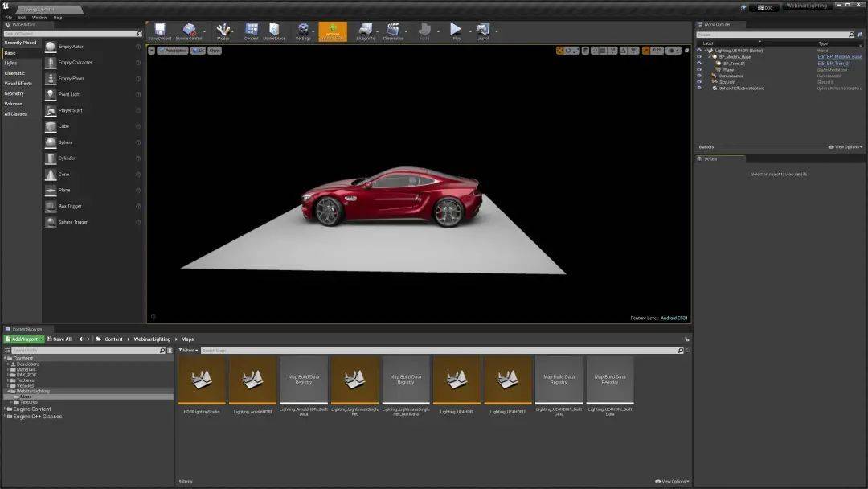Hide the SkyLight actor via eye icon

(699, 82)
